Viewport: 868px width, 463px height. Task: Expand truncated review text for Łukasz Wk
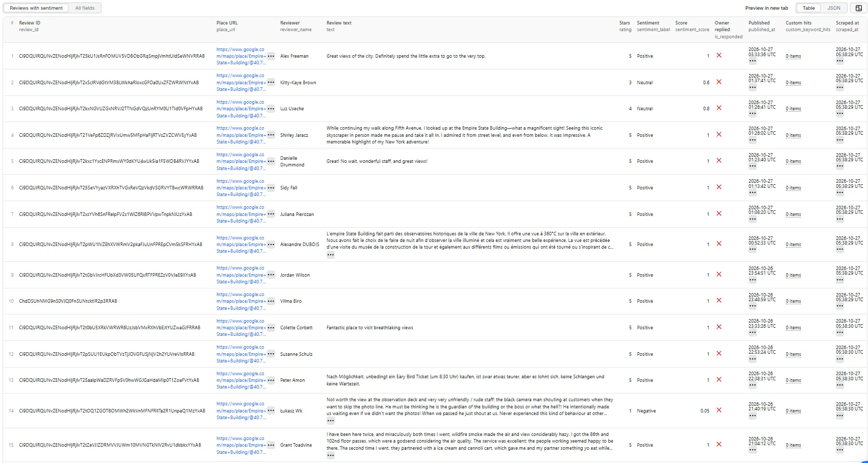pos(331,421)
